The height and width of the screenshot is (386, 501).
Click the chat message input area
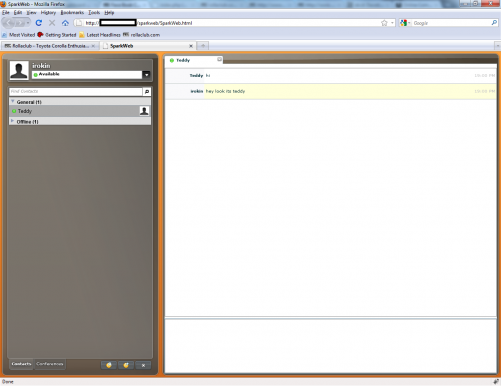(330, 346)
